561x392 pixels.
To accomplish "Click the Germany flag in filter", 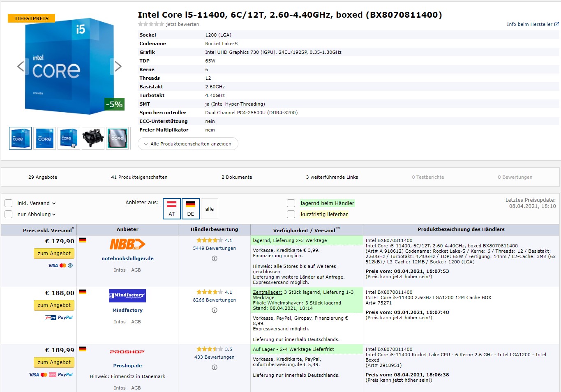I will (x=191, y=204).
